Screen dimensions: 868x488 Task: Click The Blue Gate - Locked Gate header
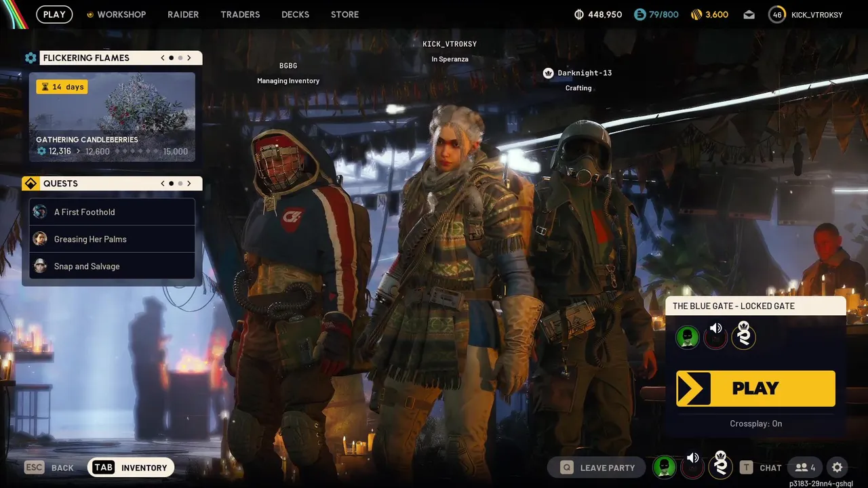point(755,306)
